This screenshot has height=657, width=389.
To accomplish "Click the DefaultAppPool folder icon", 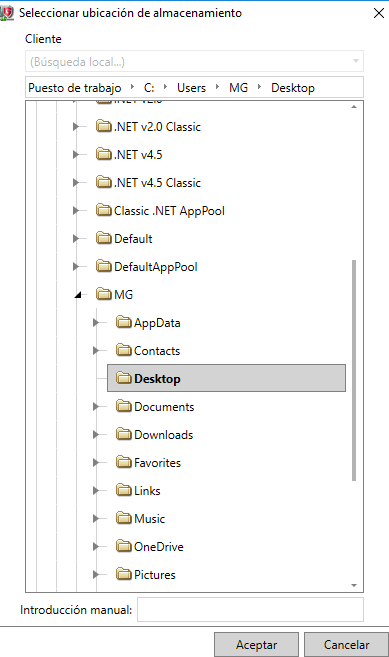I will point(104,266).
